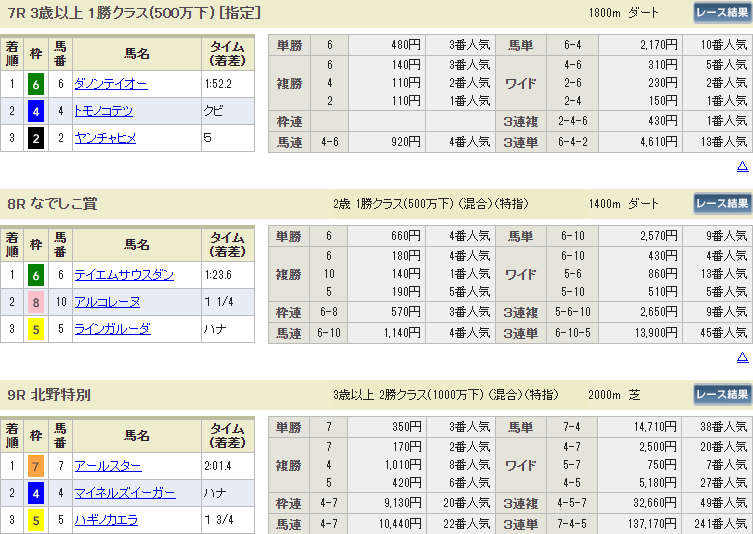Screen dimensions: 753x534
Task: Open horse page for テイエムサウスダン
Action: pos(124,275)
